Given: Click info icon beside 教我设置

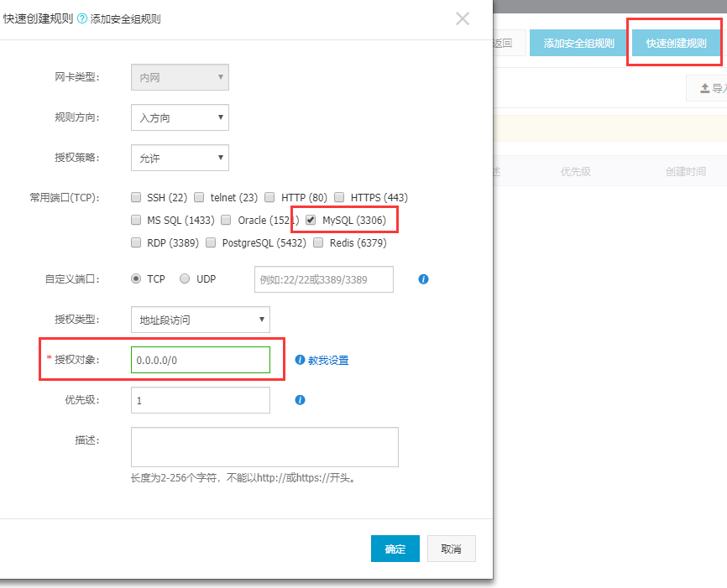Looking at the screenshot, I should 300,360.
